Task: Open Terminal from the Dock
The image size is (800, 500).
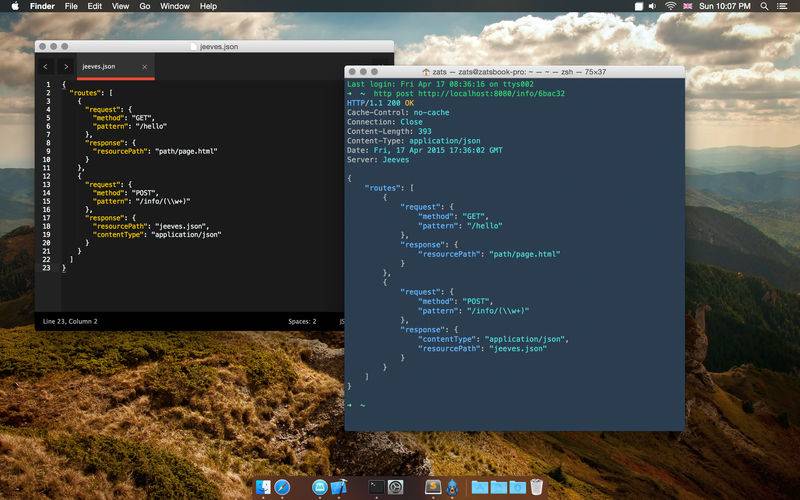Action: coord(377,487)
